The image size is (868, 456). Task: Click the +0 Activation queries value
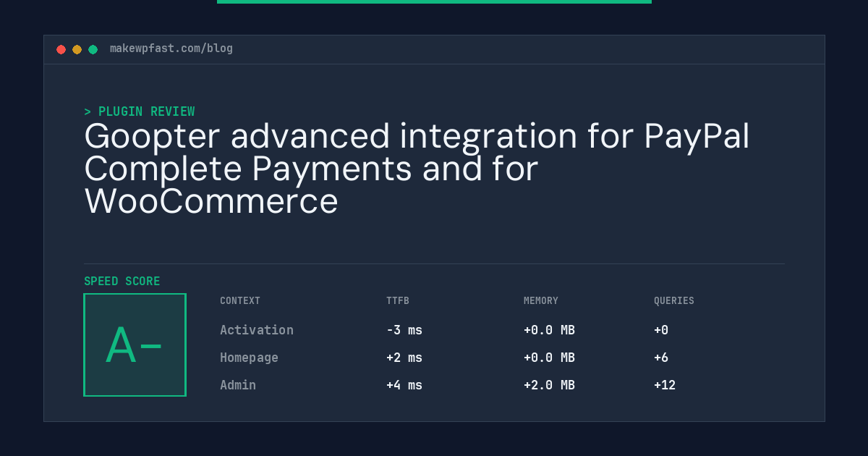click(x=661, y=330)
